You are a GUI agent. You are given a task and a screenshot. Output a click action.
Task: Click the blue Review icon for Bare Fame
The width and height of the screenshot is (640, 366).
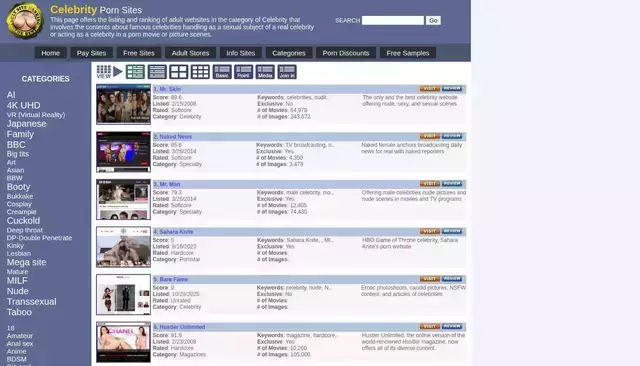coord(452,279)
